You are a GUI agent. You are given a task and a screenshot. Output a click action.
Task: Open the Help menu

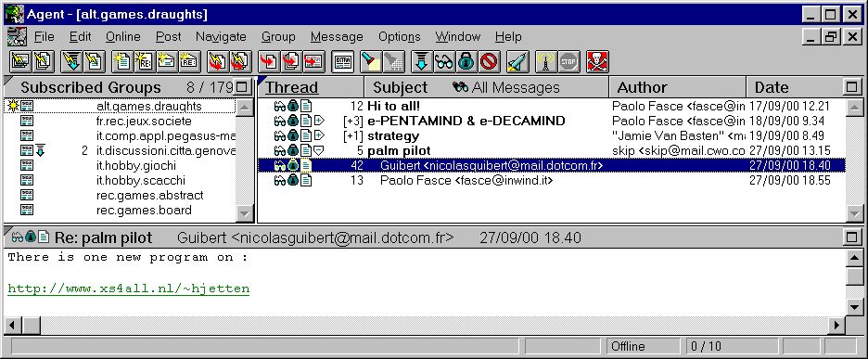pos(508,36)
